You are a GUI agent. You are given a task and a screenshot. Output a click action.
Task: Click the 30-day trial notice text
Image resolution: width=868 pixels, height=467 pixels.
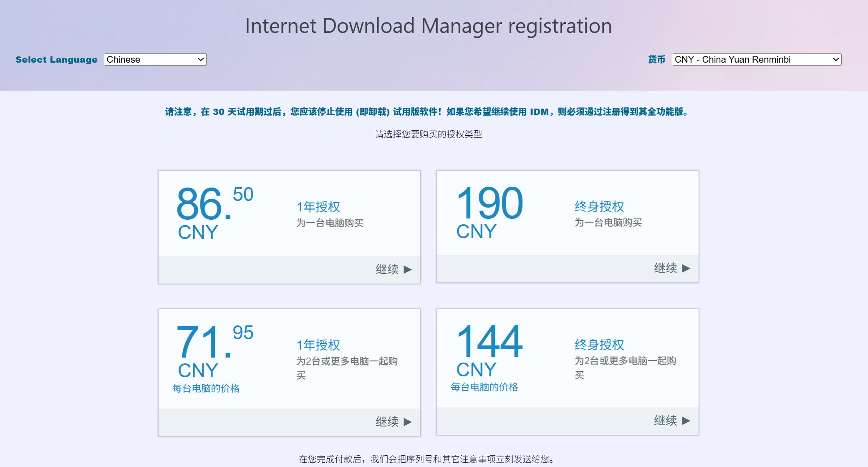coord(426,112)
